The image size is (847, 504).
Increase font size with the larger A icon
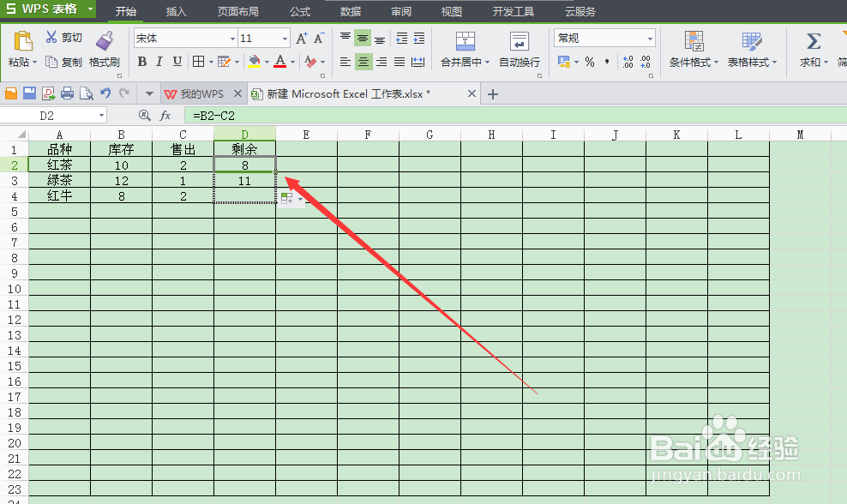[302, 39]
